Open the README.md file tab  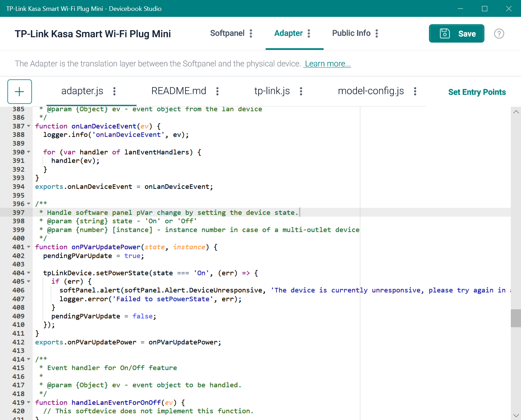click(x=179, y=91)
